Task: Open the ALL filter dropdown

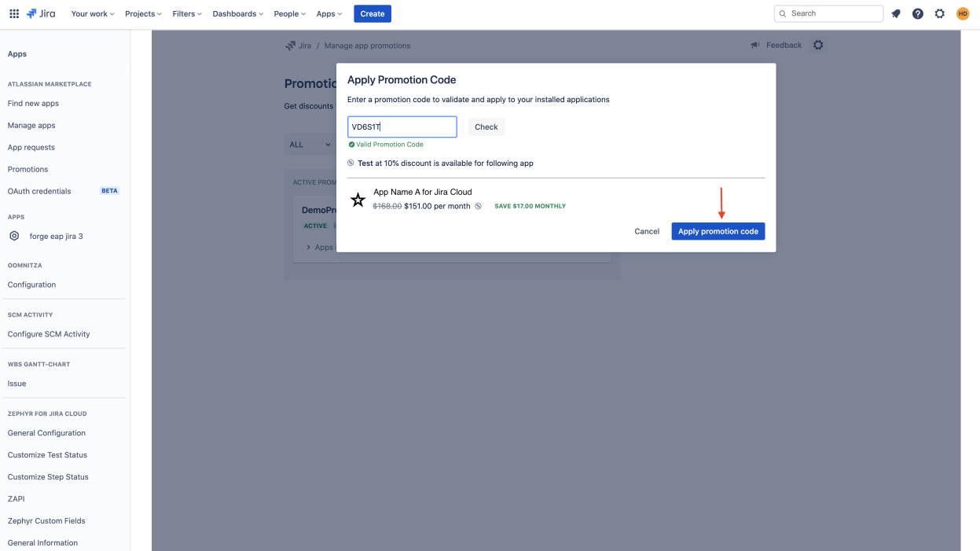Action: tap(310, 145)
